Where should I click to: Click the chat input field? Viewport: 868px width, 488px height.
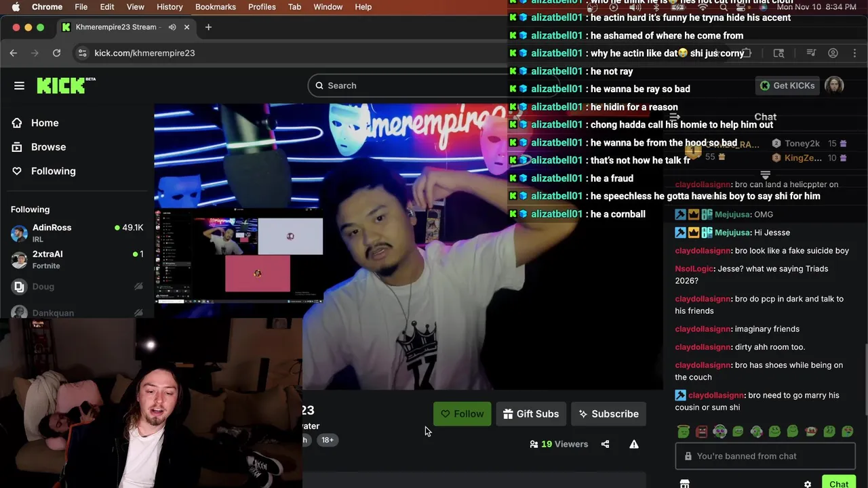tap(765, 456)
